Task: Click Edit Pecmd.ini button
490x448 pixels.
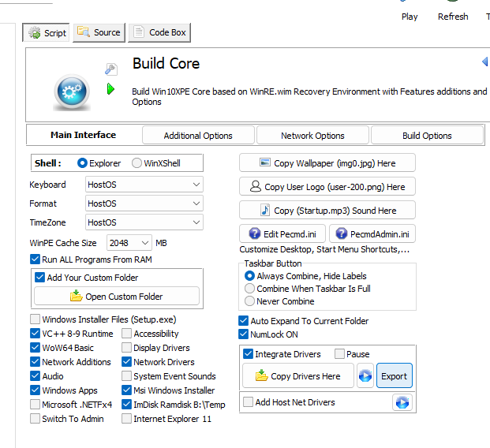Action: coord(282,233)
